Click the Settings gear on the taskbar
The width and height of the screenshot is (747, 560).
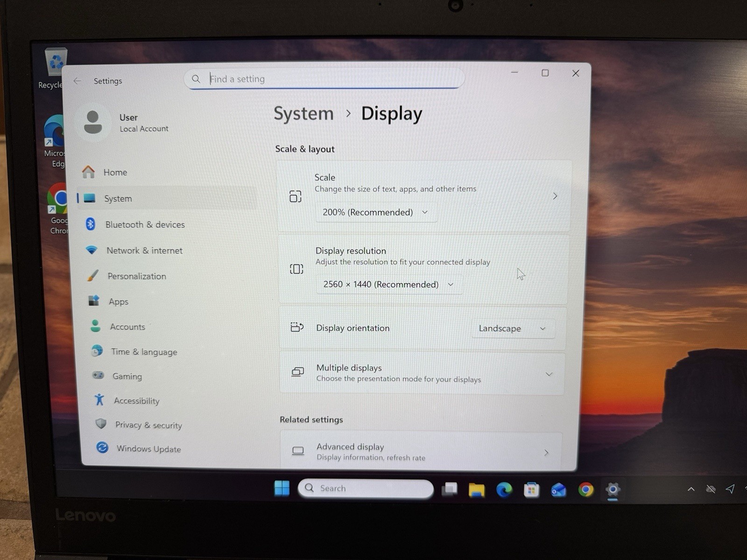point(613,490)
